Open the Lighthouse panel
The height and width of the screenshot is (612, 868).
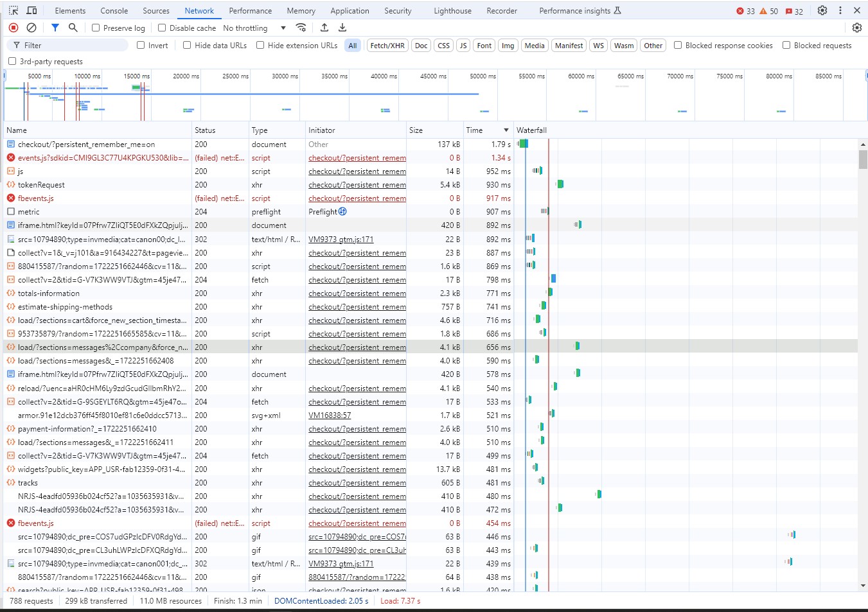click(x=452, y=10)
